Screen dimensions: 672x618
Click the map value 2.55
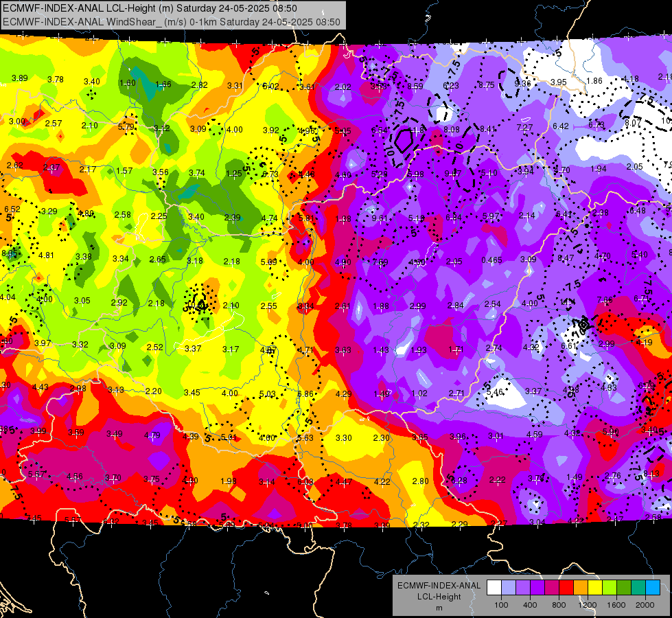point(268,306)
